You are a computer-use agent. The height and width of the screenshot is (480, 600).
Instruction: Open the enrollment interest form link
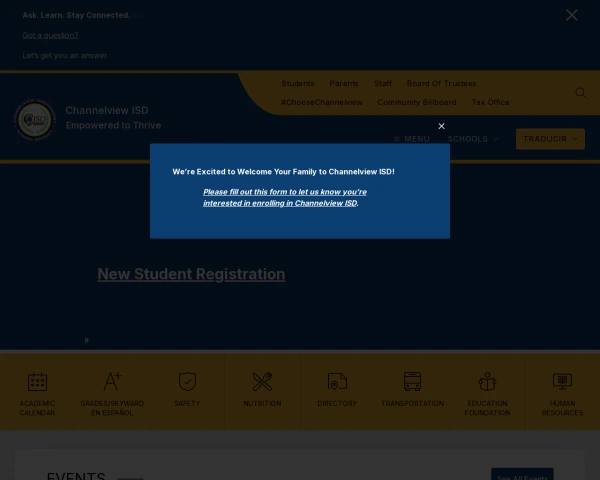coord(285,198)
